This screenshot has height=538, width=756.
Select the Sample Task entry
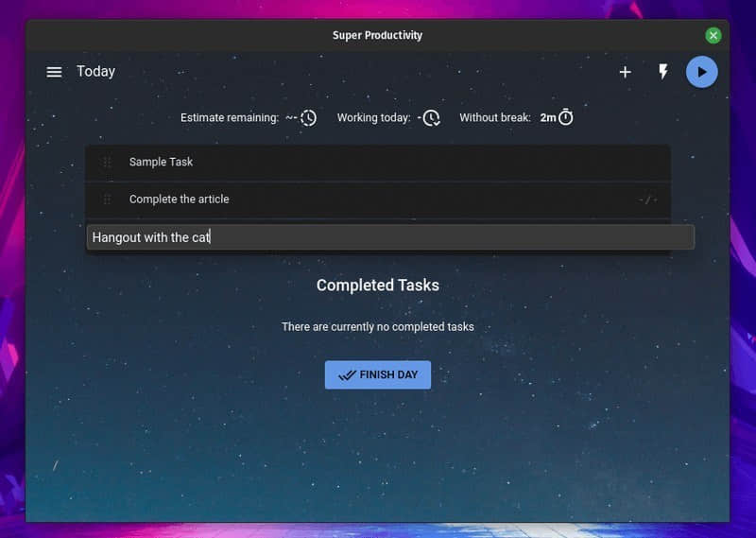point(377,162)
